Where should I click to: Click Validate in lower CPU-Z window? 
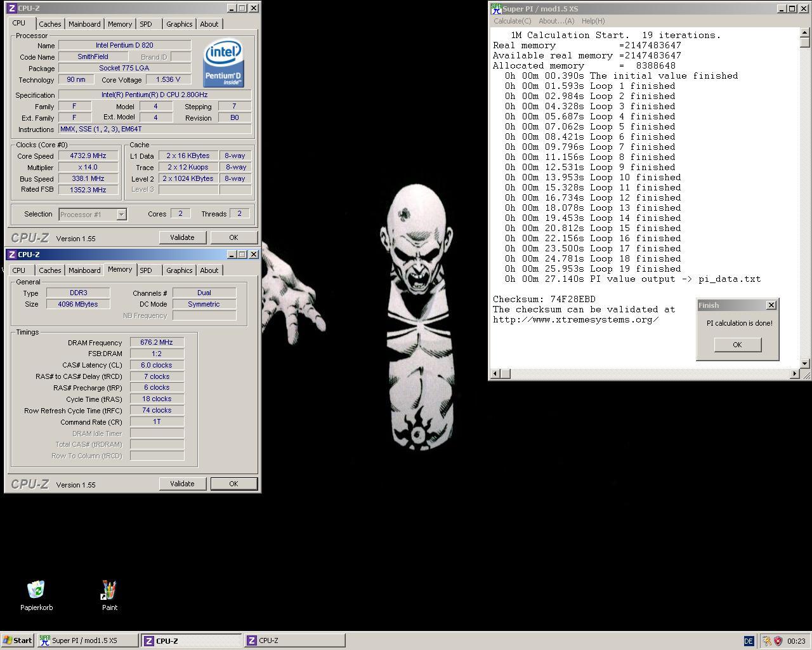point(182,484)
